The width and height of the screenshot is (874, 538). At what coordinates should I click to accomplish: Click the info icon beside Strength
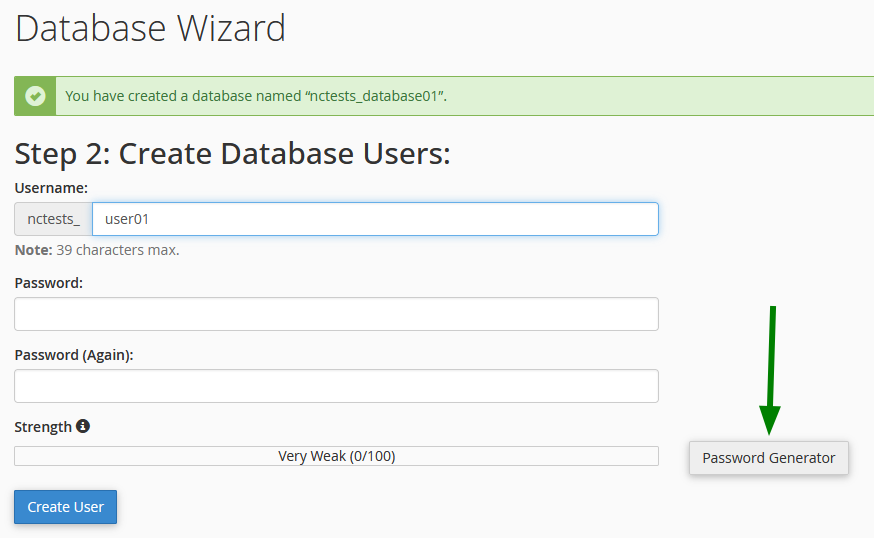click(x=83, y=426)
